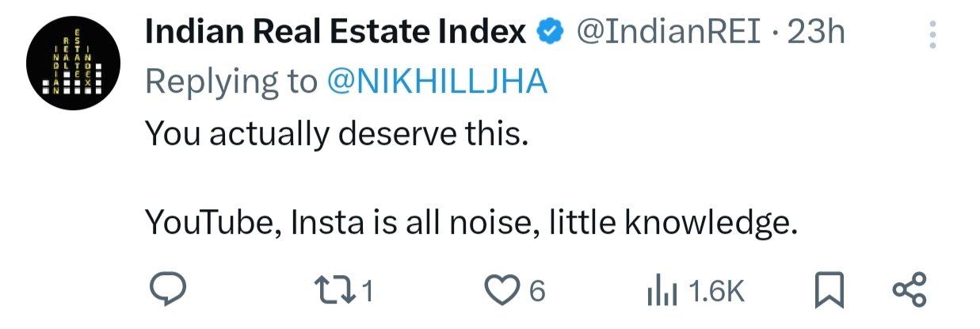Repost the tweet with the retweet icon
The width and height of the screenshot is (980, 329).
pyautogui.click(x=334, y=291)
